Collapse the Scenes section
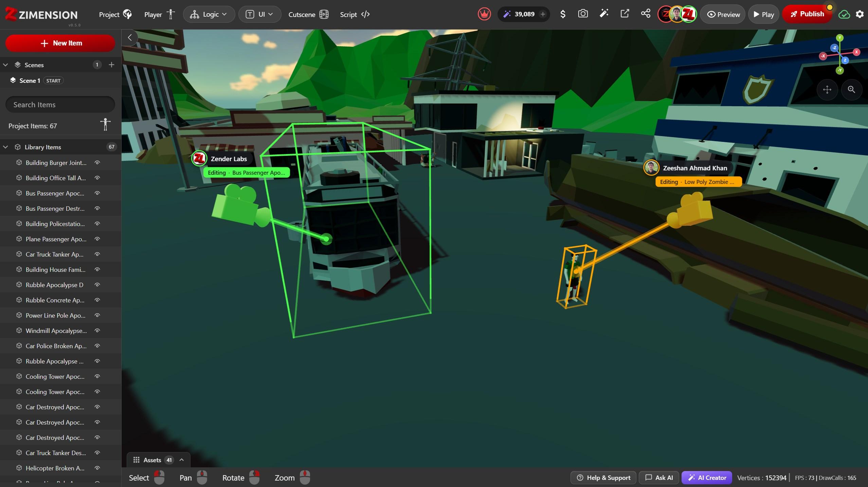 point(5,65)
